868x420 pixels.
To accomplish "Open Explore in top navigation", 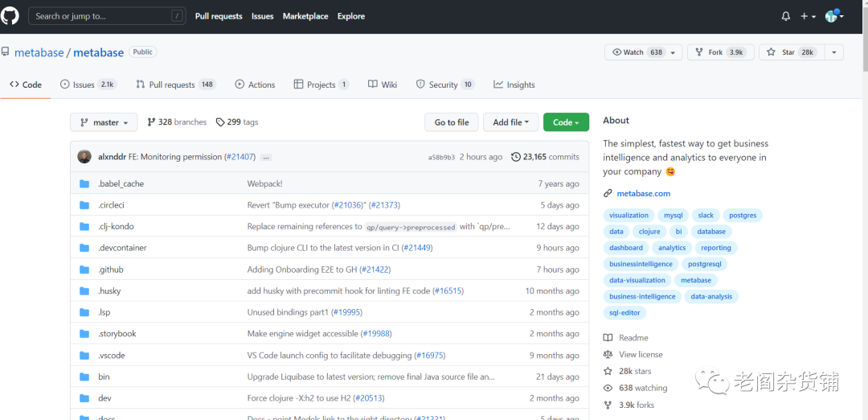I will pos(351,16).
